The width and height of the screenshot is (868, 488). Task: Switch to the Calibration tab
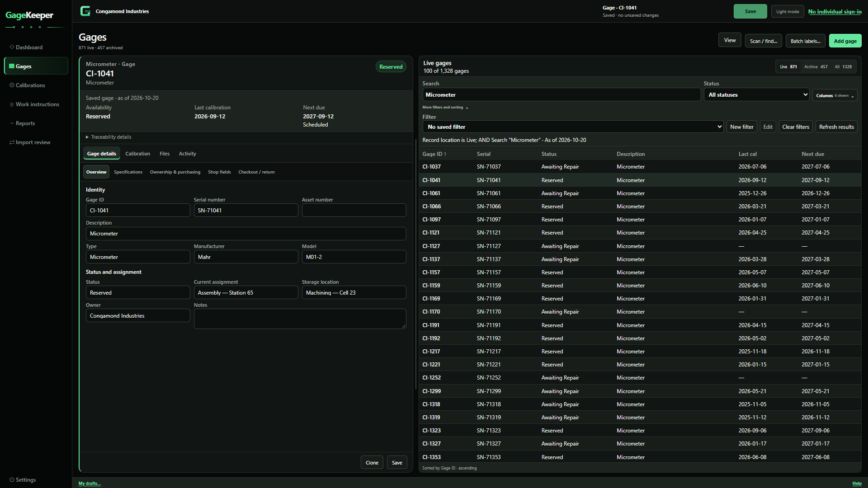pyautogui.click(x=137, y=154)
